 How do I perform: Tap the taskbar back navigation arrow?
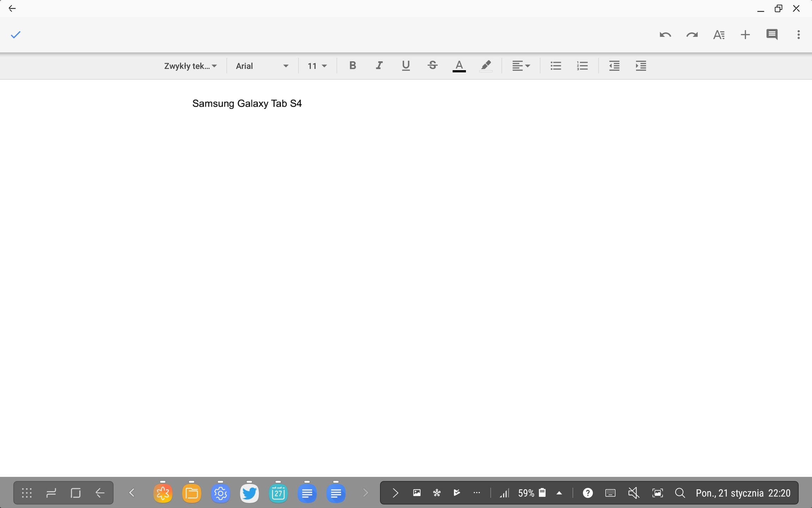[x=100, y=493]
